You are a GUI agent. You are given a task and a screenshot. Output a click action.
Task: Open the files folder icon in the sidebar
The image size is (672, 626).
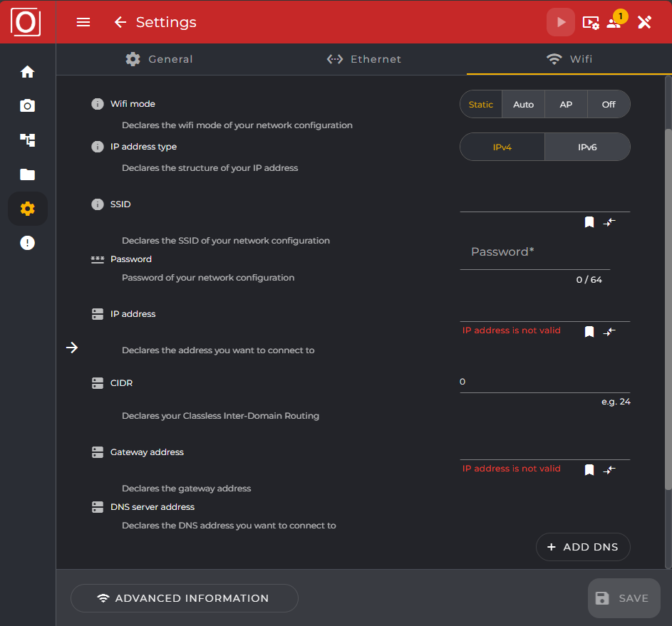click(x=27, y=174)
